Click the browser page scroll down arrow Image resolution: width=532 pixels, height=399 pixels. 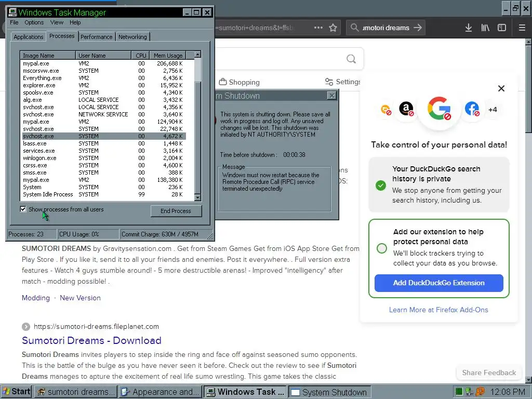coord(528,380)
